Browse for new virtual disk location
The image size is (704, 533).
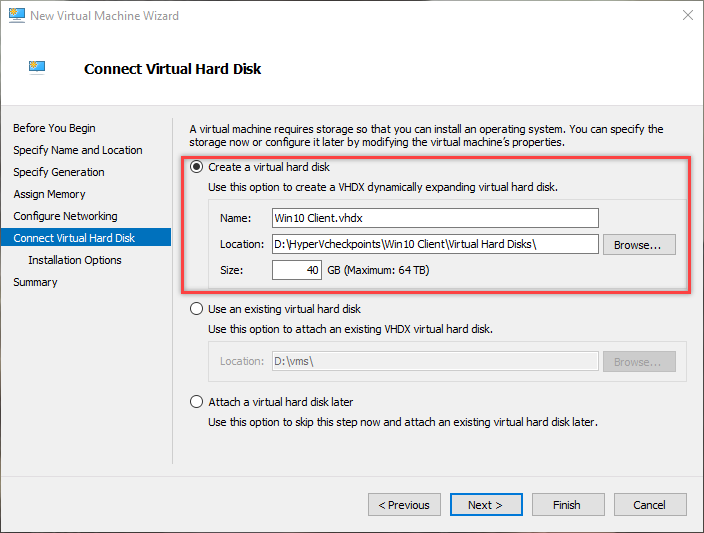click(639, 245)
